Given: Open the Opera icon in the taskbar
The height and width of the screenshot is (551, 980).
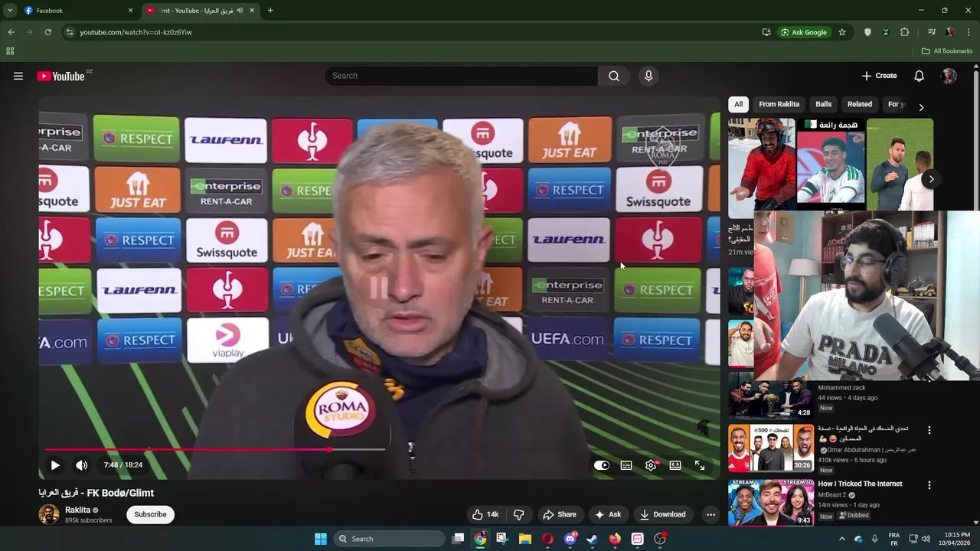Looking at the screenshot, I should [x=547, y=539].
